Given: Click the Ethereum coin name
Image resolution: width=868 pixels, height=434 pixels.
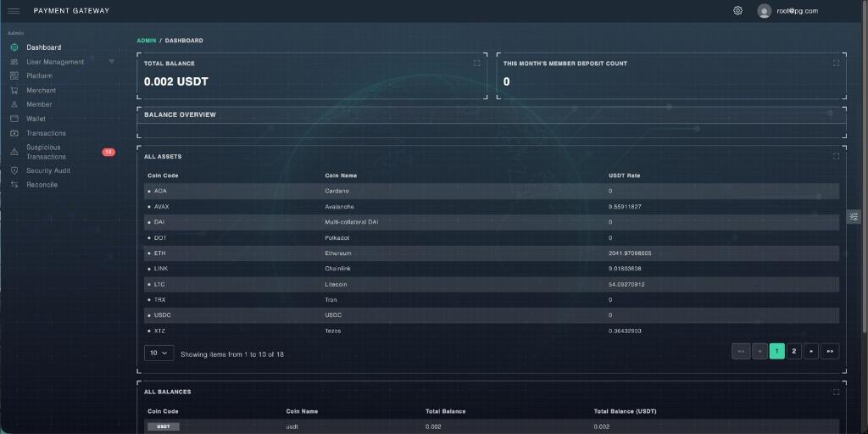Looking at the screenshot, I should click(337, 253).
